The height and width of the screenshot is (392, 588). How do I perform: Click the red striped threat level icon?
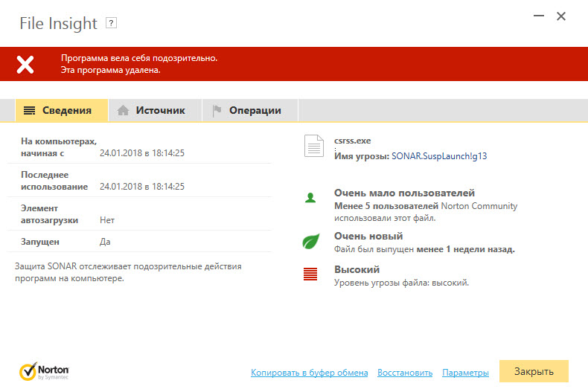tap(310, 274)
